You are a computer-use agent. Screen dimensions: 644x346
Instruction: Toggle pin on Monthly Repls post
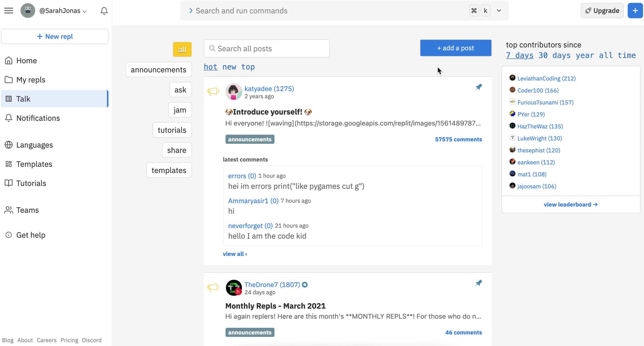[479, 283]
